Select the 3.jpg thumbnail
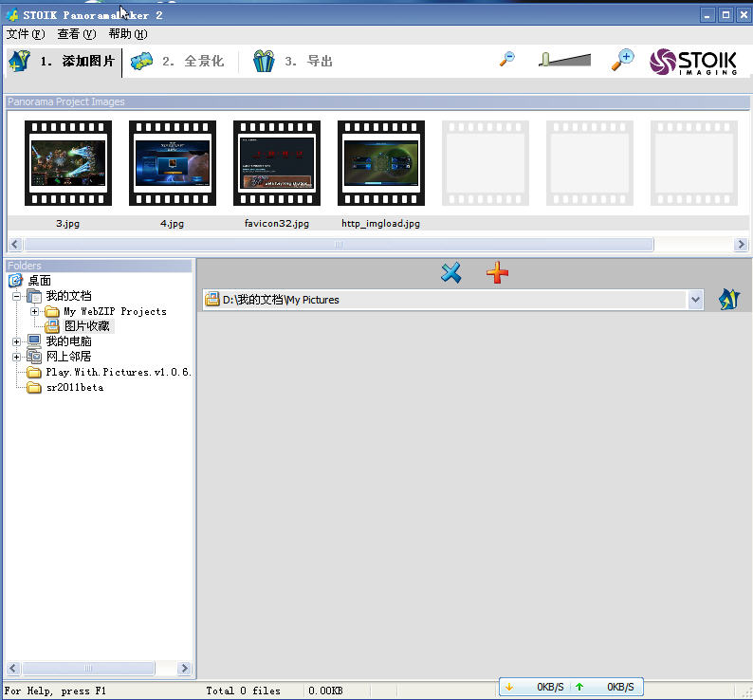753x700 pixels. click(67, 163)
